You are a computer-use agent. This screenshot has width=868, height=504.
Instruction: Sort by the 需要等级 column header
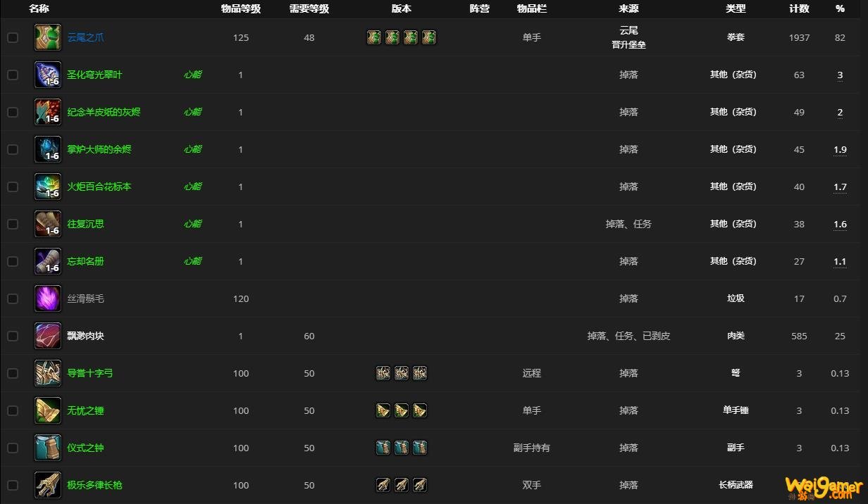coord(309,9)
